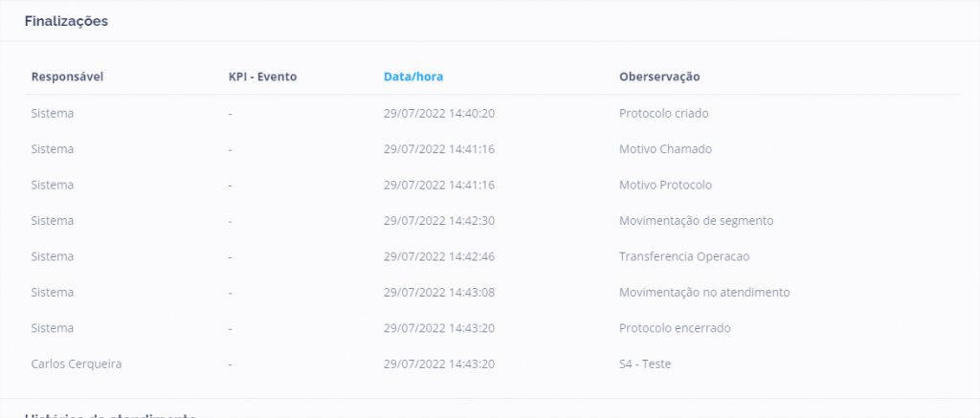Click the Protocolo encerrado observation
Viewport: 980px width, 418px height.
675,328
